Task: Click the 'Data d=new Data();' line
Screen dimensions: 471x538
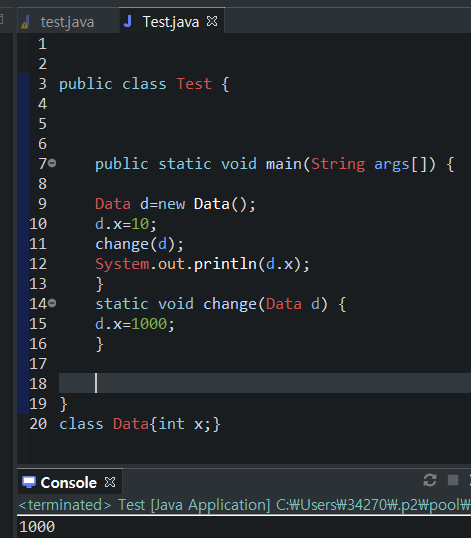Action: [x=175, y=204]
